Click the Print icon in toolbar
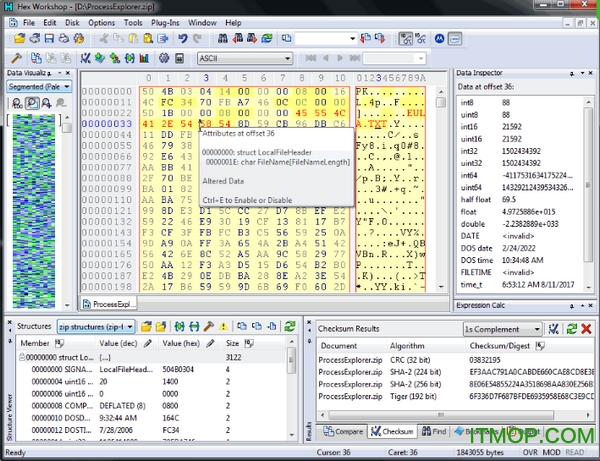The width and height of the screenshot is (600, 461). pos(64,38)
